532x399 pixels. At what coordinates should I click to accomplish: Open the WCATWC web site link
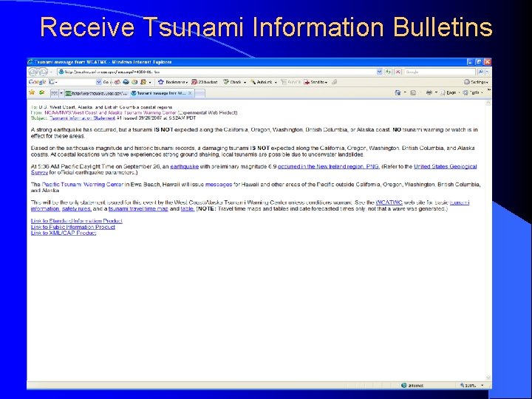[389, 202]
